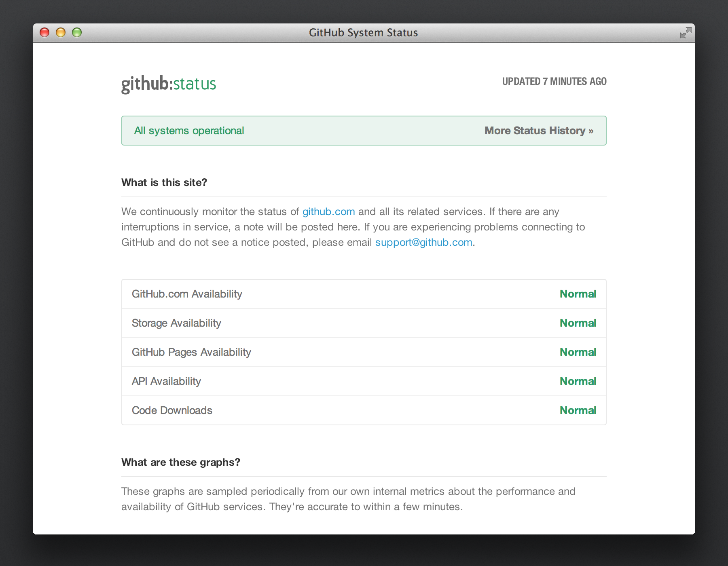Follow the github.com hyperlink
This screenshot has height=566, width=728.
pyautogui.click(x=328, y=211)
